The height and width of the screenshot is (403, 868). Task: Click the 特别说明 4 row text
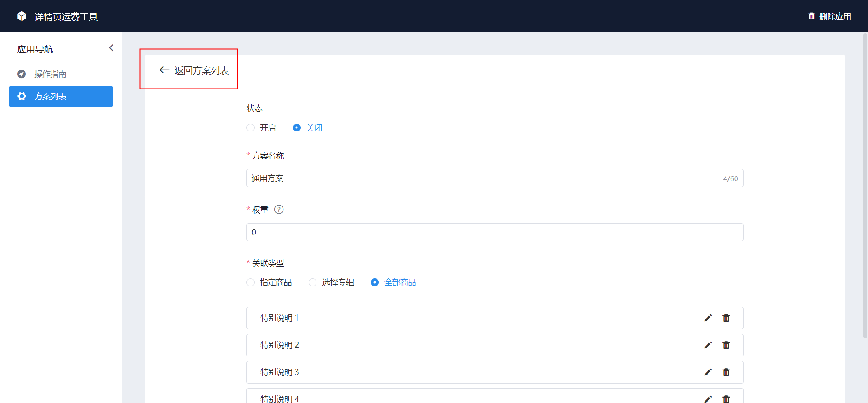[x=279, y=398]
